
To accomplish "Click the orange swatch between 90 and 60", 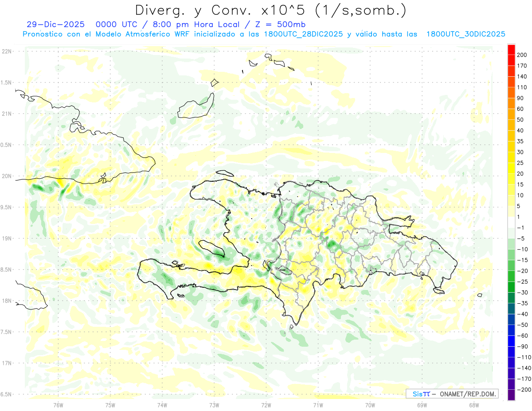I will click(x=512, y=103).
